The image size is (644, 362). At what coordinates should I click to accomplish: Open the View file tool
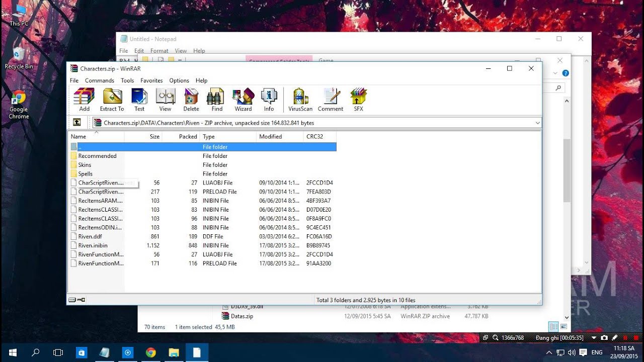tap(165, 100)
